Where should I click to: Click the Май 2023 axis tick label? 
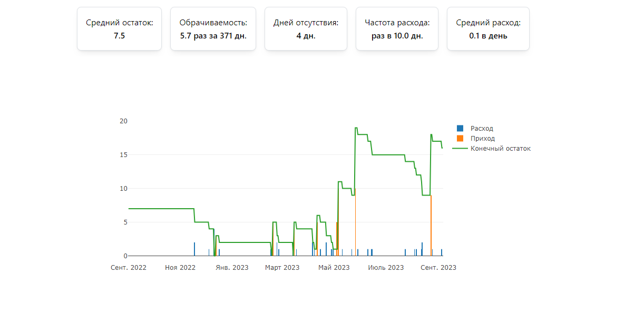[334, 268]
